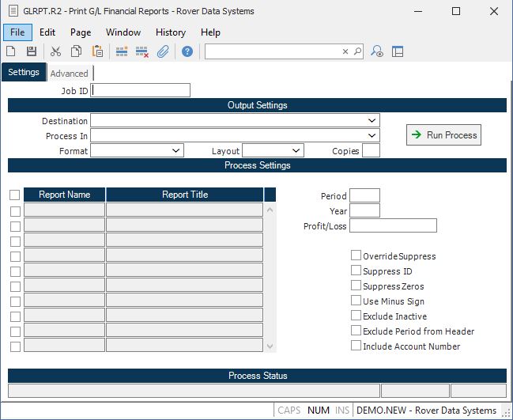Screen dimensions: 513x420
Task: Open help with the question mark icon
Action: tap(187, 51)
